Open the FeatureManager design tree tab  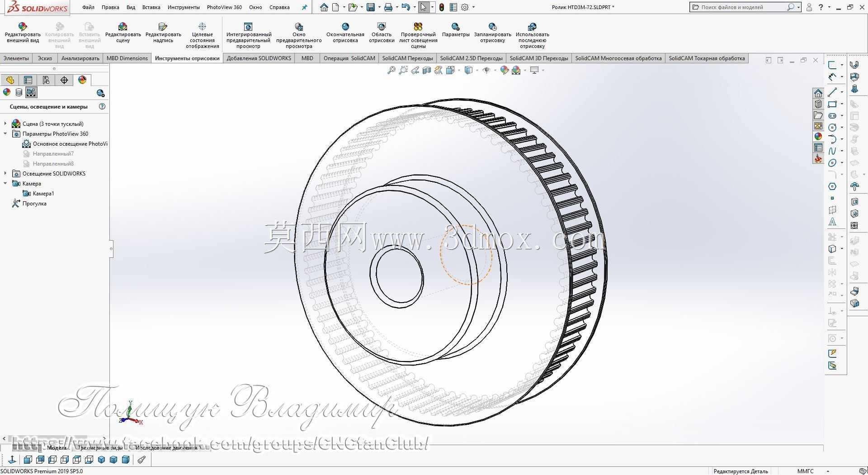coord(10,80)
